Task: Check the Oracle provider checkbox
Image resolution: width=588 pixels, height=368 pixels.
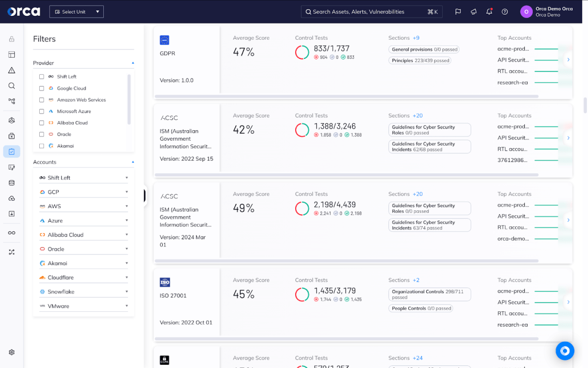Action: click(x=41, y=135)
